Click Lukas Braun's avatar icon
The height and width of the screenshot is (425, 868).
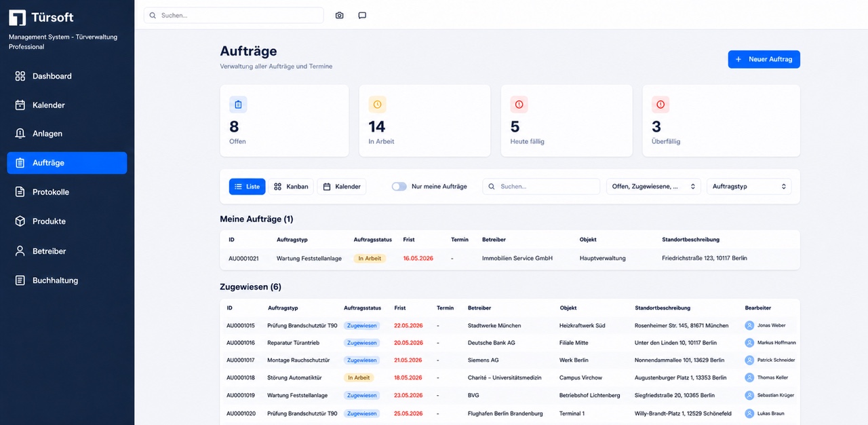coord(749,413)
